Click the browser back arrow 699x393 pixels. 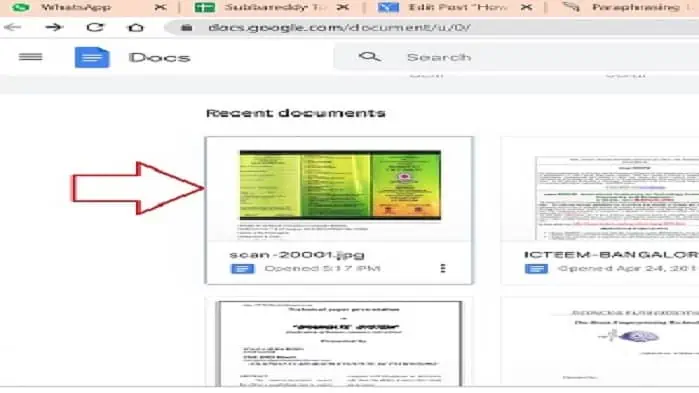pos(12,28)
